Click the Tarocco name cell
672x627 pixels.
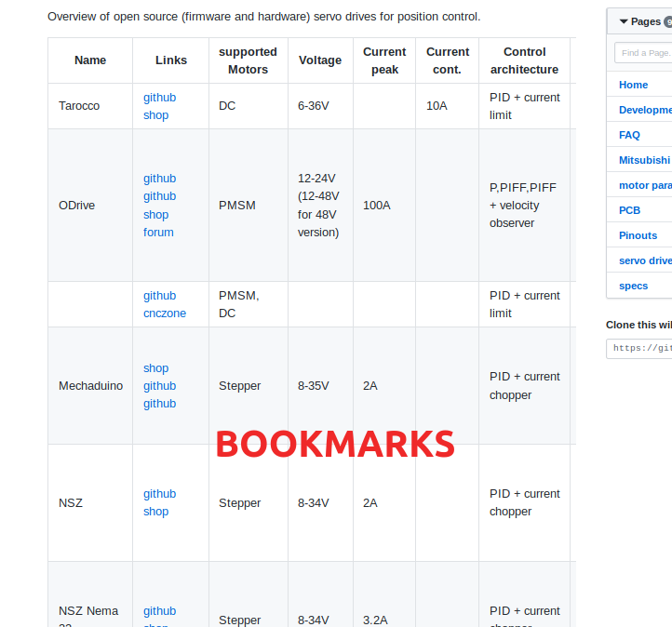pos(90,106)
